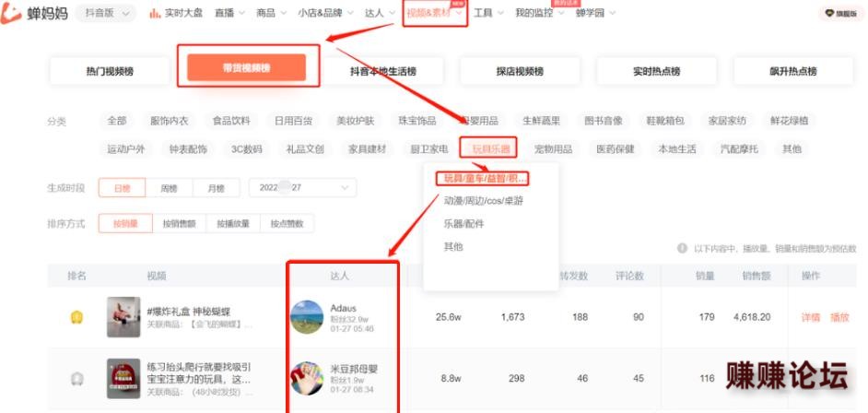Expand the 蝉学园 menu

point(595,13)
